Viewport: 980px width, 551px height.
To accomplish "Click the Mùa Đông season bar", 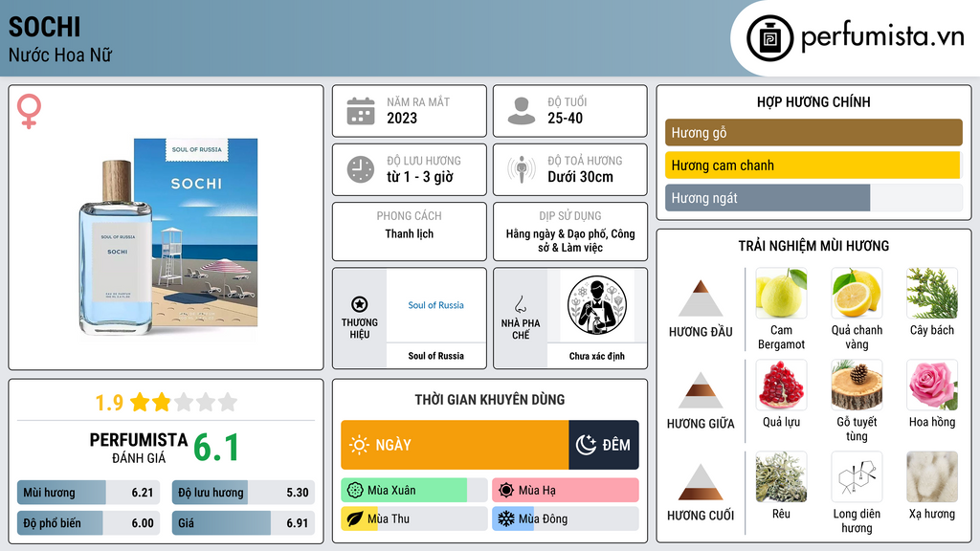I will point(565,518).
